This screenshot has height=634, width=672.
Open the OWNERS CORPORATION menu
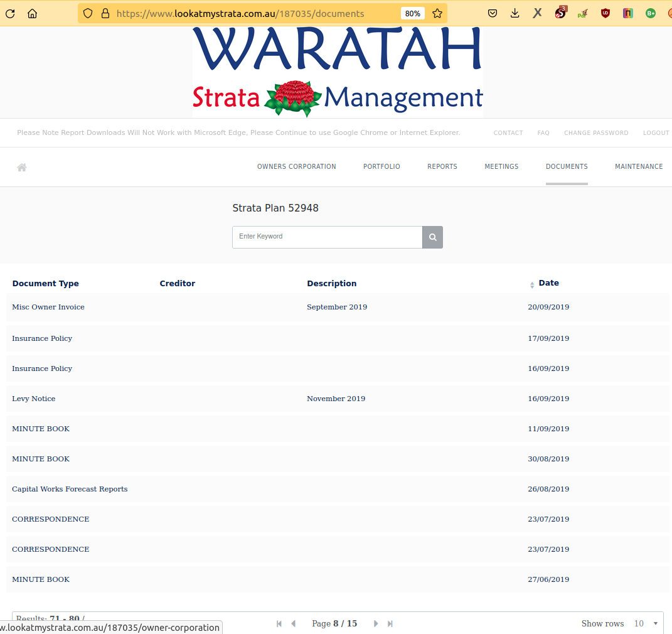click(x=297, y=166)
